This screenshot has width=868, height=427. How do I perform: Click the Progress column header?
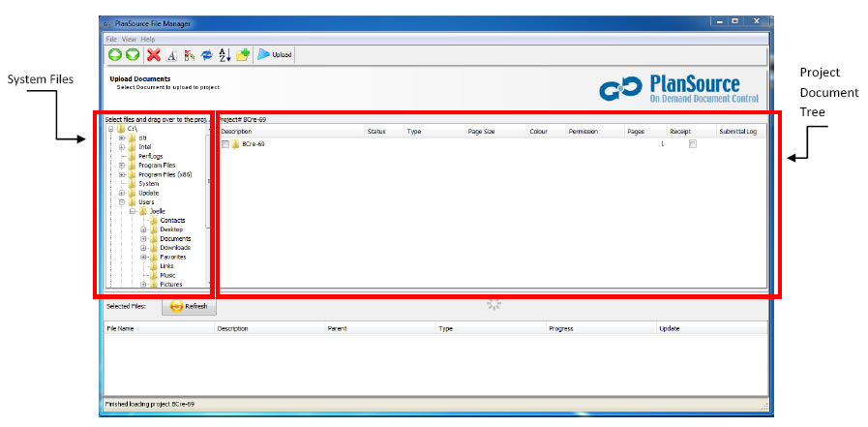pos(601,328)
